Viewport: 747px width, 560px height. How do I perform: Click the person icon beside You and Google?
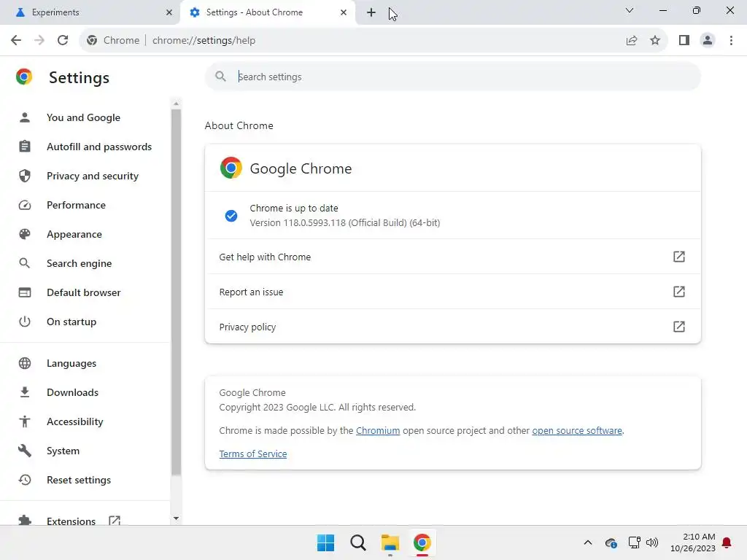click(x=25, y=117)
